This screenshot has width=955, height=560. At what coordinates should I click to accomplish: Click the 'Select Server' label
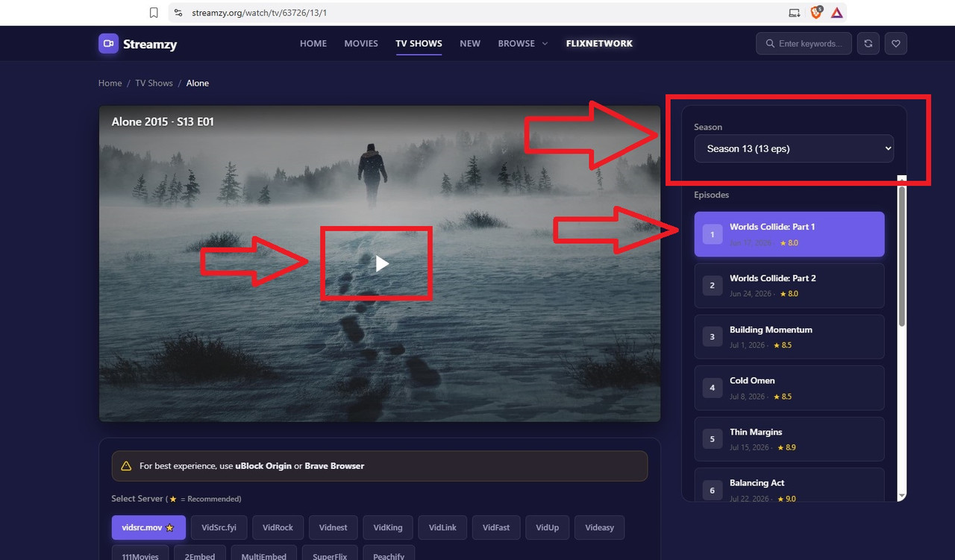click(138, 499)
